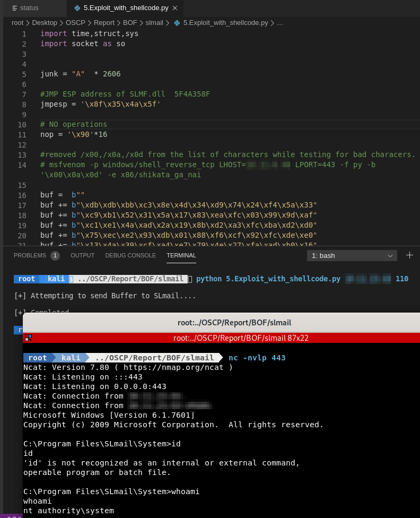Click the status tab list icon
The width and height of the screenshot is (420, 518).
14,8
